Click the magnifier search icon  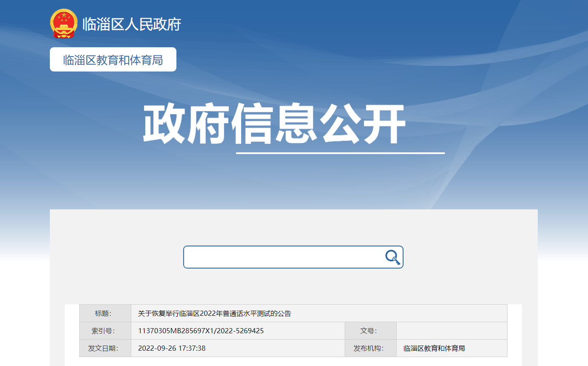click(393, 257)
